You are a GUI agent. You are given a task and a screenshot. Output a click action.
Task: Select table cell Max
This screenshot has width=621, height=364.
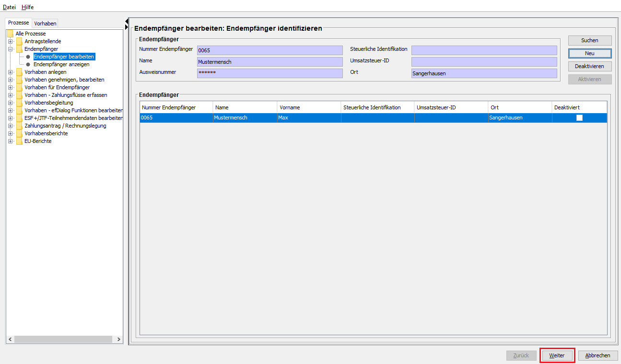tap(309, 117)
